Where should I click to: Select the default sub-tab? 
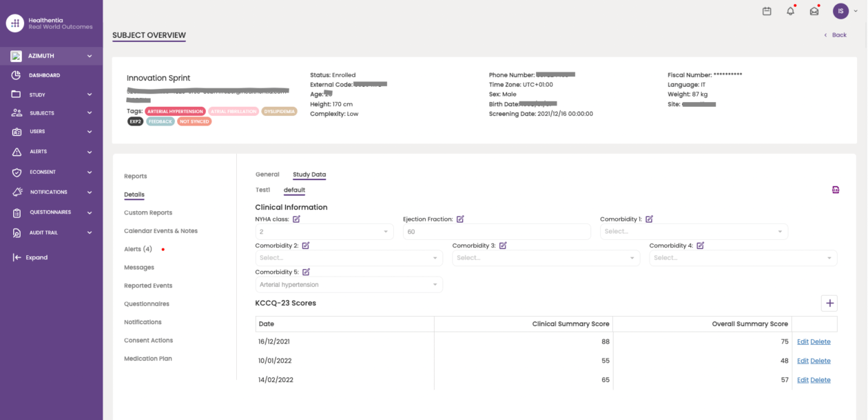coord(294,190)
